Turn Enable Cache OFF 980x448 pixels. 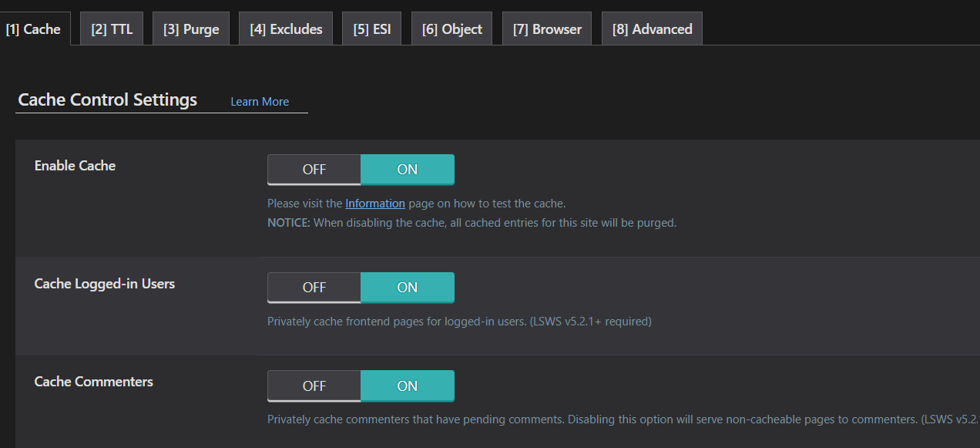pyautogui.click(x=314, y=170)
